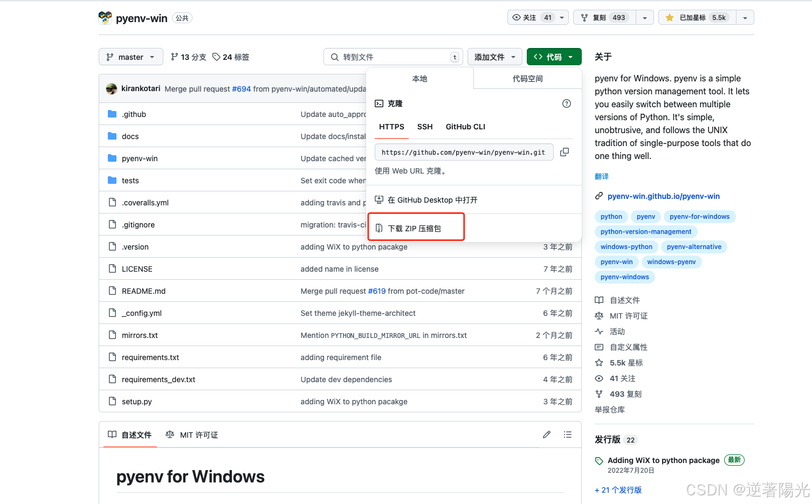Click the book icon beside sidebar 自述文件
Image resolution: width=812 pixels, height=504 pixels.
click(599, 300)
